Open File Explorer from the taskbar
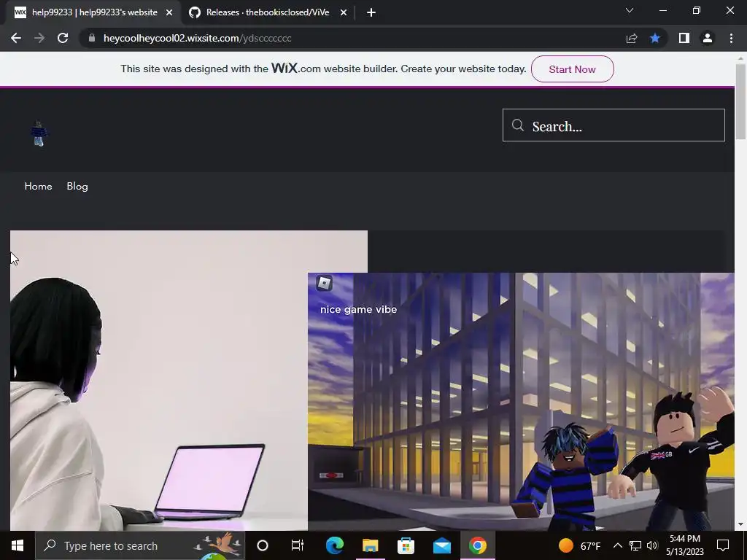 point(370,545)
